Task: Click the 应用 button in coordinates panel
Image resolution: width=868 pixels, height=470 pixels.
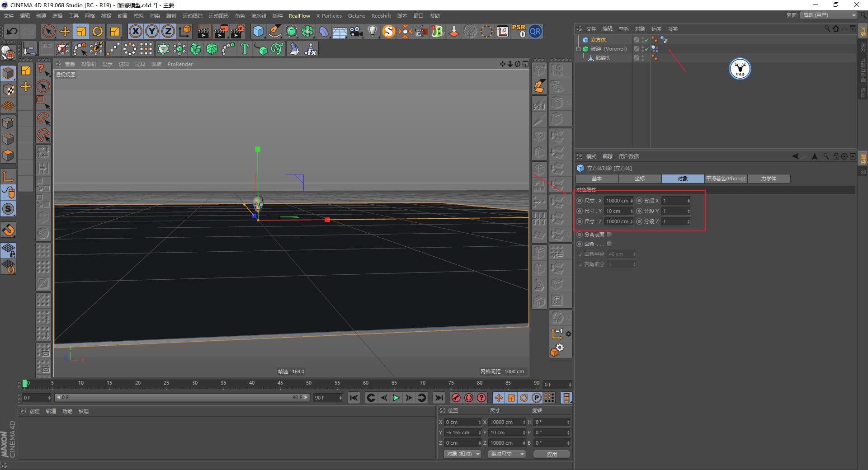Action: 551,454
